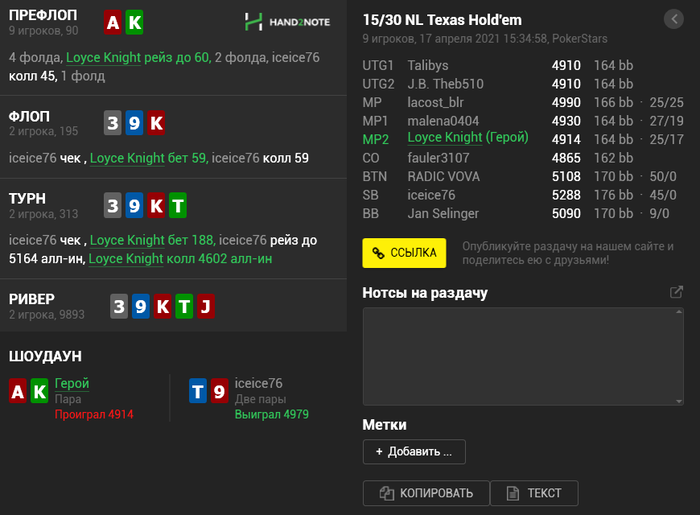Click the '50/0' stat for RADIC VOVA
This screenshot has height=515, width=700.
[663, 177]
